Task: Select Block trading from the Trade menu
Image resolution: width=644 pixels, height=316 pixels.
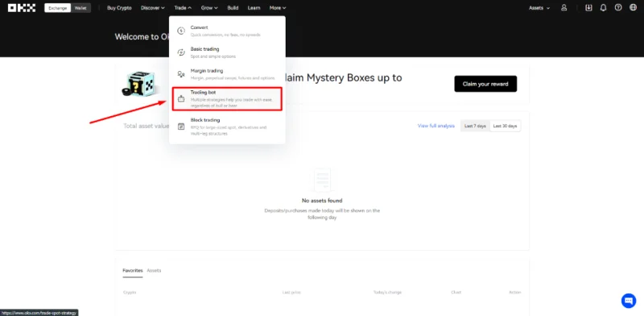Action: tap(227, 127)
